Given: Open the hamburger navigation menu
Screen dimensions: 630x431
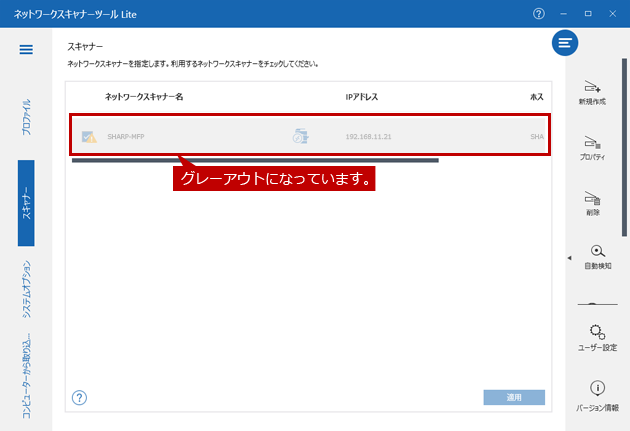Looking at the screenshot, I should [x=26, y=49].
